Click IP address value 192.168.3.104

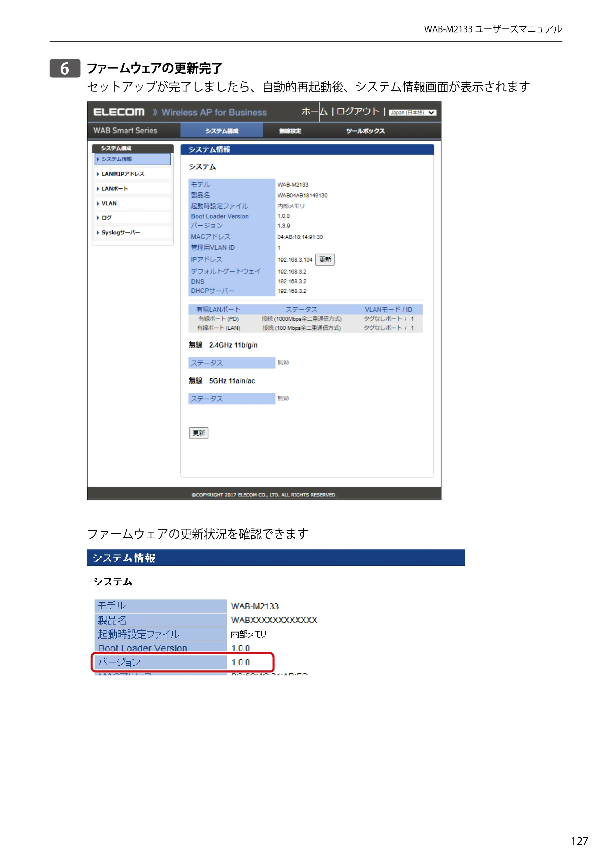[x=295, y=260]
